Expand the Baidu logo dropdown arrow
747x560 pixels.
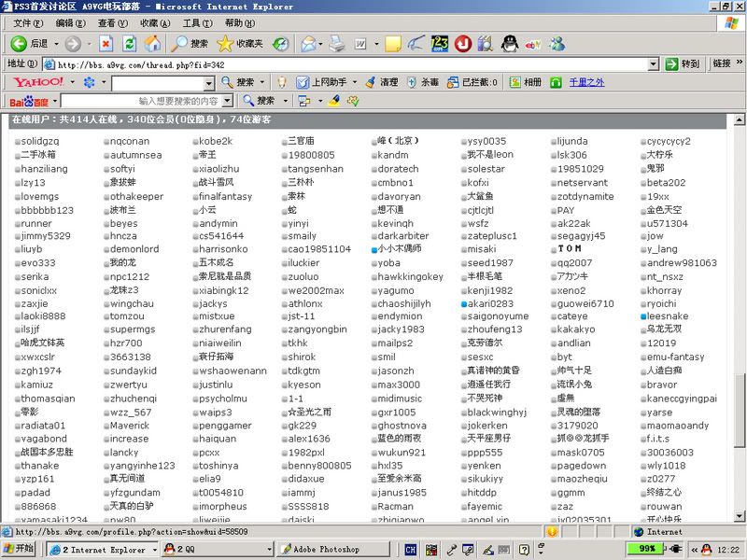pos(54,101)
